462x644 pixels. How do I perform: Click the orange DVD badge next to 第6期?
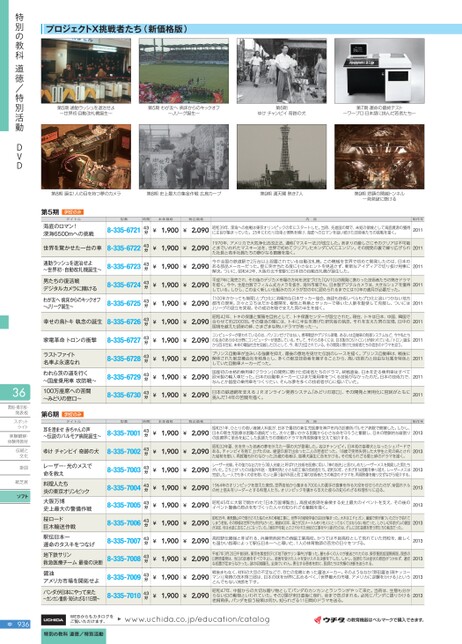coord(73,414)
